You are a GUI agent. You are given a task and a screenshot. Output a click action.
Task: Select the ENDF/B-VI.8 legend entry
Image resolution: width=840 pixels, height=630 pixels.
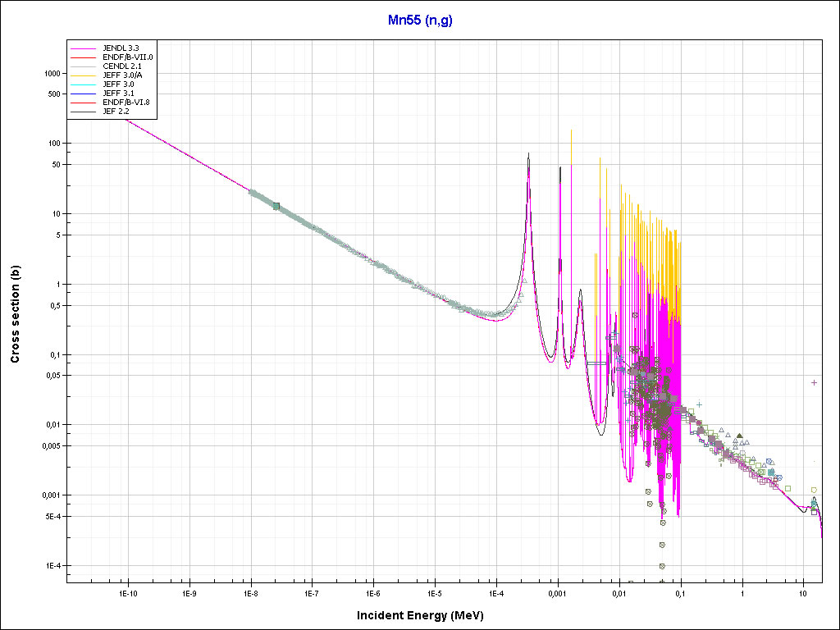pyautogui.click(x=126, y=102)
